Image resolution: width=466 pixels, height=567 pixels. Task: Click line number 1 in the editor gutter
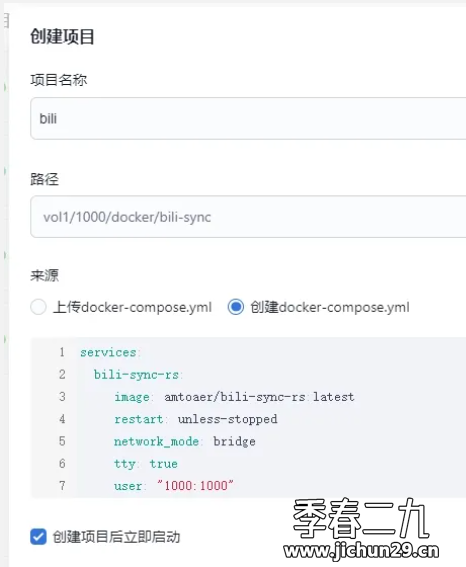(62, 352)
